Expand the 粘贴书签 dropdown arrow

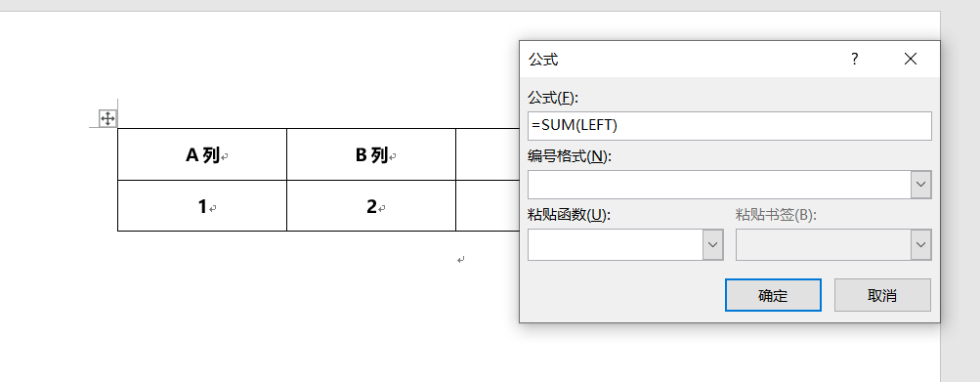(x=920, y=244)
